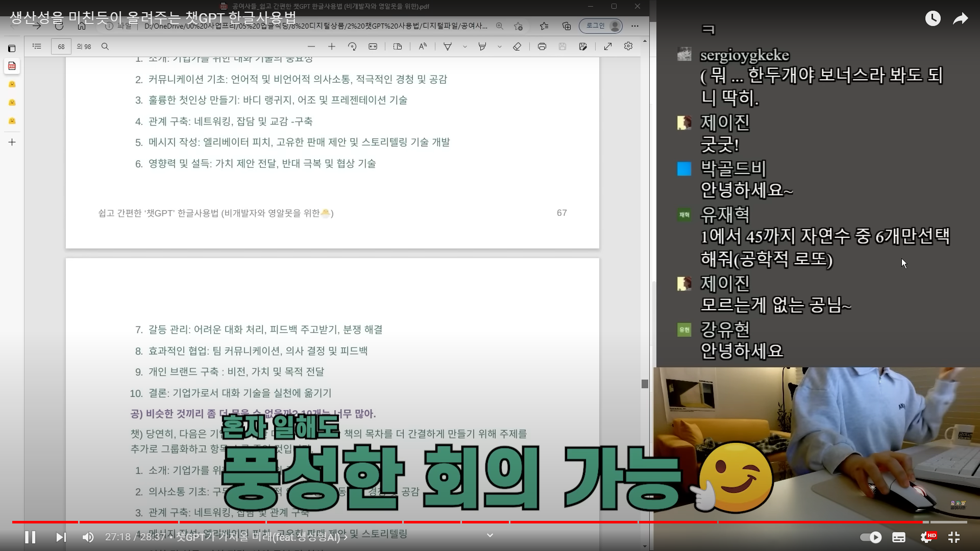Click chat message 모르는게 없는 공님~
This screenshot has height=551, width=980.
click(776, 305)
